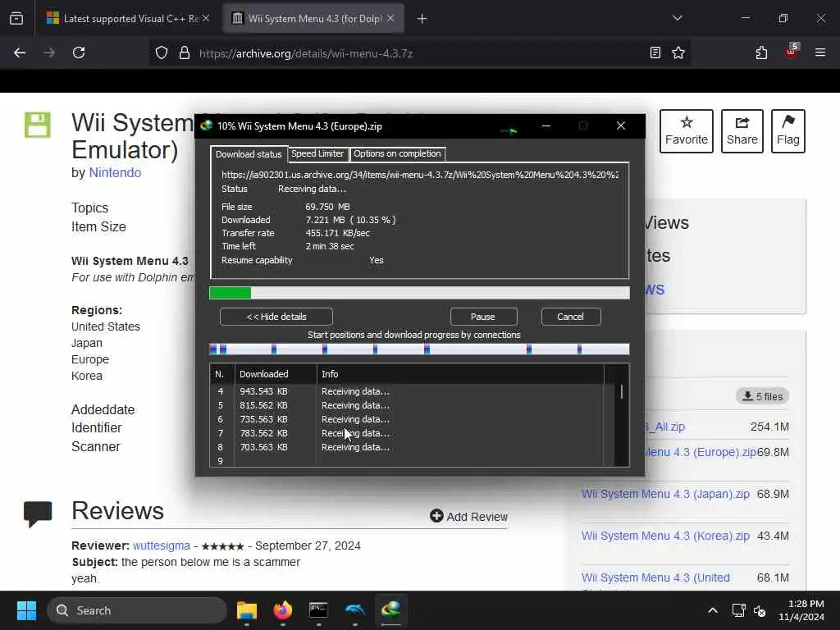This screenshot has height=630, width=840.
Task: Click the green floppy disk item icon
Action: (x=38, y=125)
